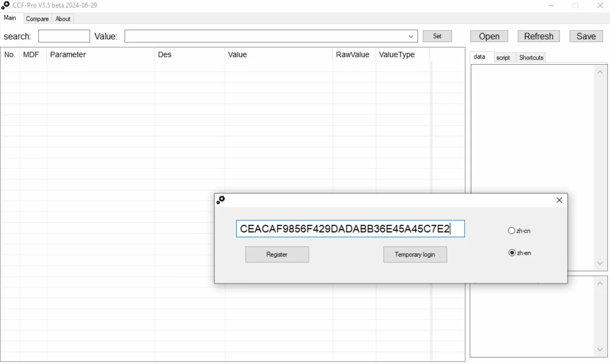Click Temporary login
This screenshot has height=364, width=610.
(x=415, y=254)
